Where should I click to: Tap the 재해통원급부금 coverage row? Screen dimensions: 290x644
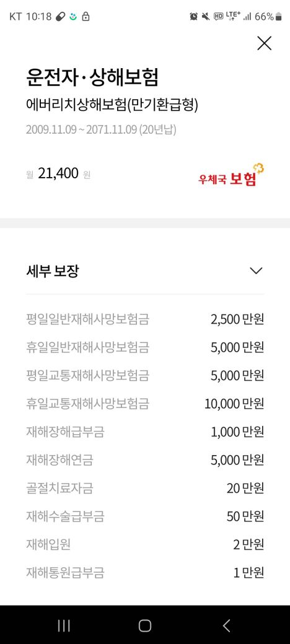[x=145, y=573]
